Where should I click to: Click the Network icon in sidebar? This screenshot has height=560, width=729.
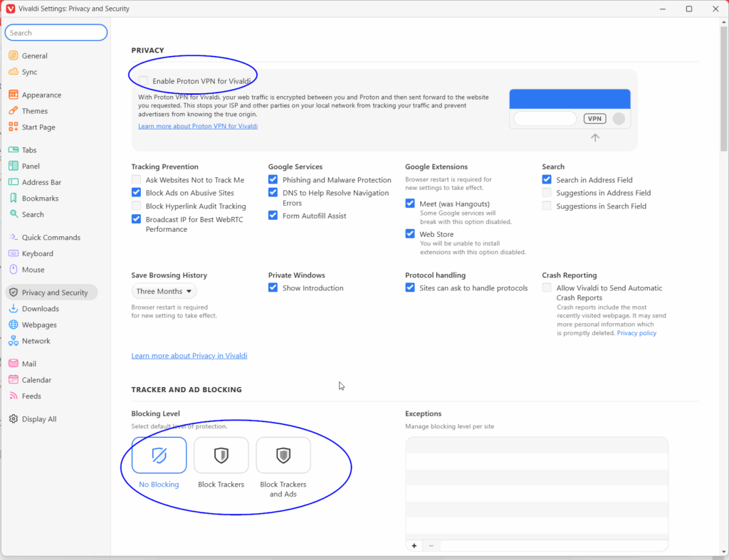pyautogui.click(x=14, y=341)
